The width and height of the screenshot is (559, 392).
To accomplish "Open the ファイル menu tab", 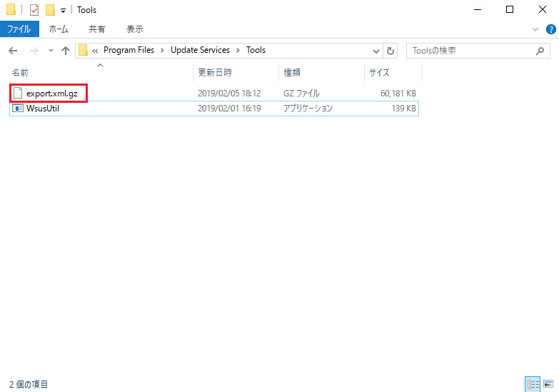I will tap(19, 29).
